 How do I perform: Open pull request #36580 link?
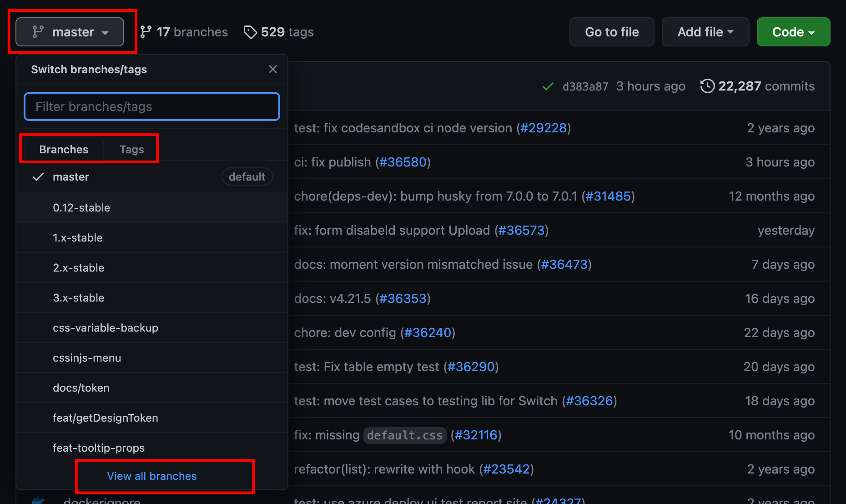(x=403, y=162)
